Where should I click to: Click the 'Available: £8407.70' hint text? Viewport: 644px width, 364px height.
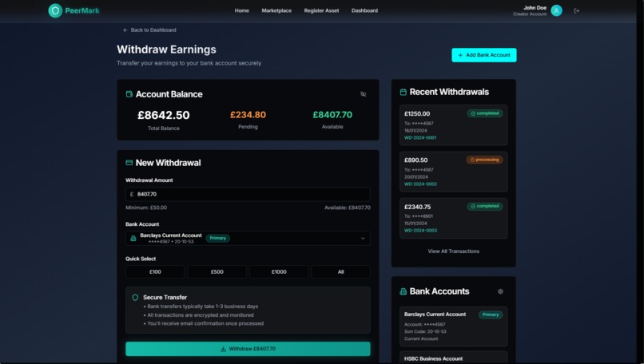point(348,208)
